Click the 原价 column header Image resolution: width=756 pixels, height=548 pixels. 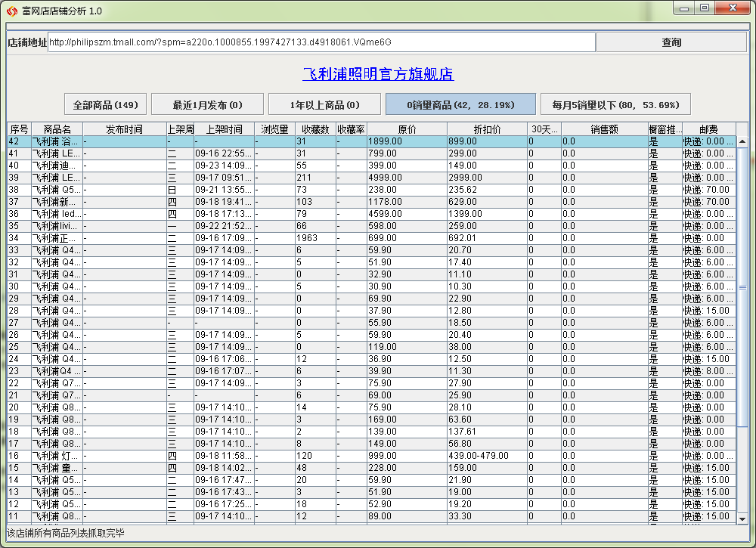point(407,129)
